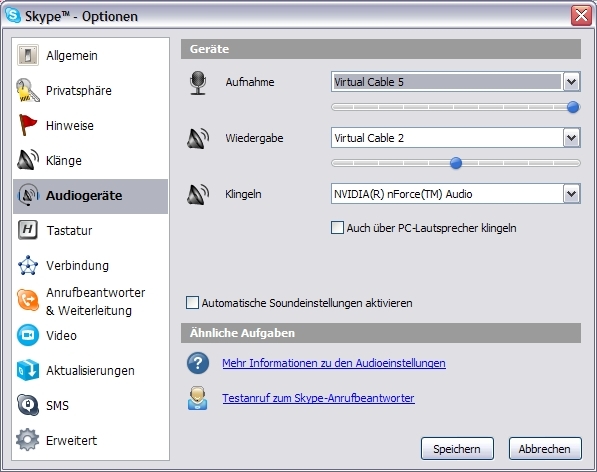Toggle Automatische Soundeinstellungen aktivieren checkbox

(x=192, y=303)
